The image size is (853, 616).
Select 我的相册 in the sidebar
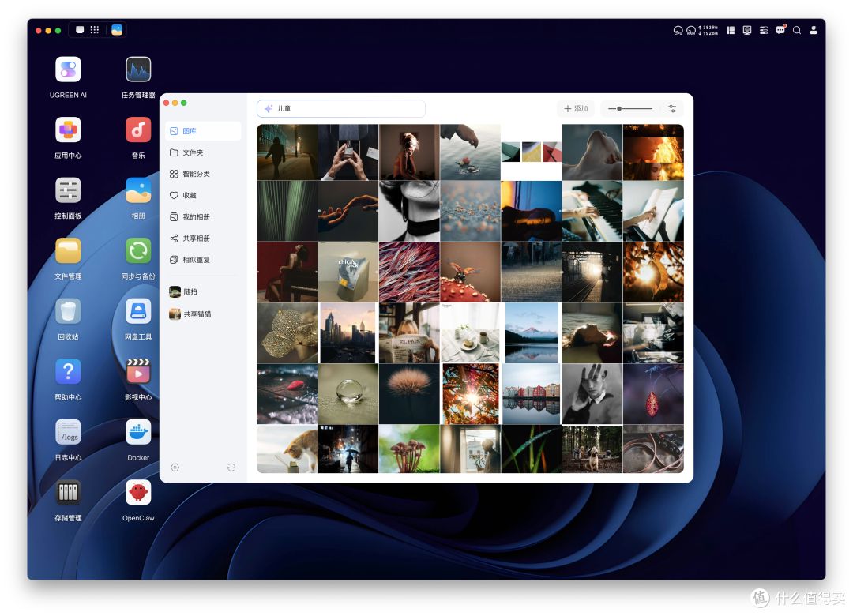point(203,217)
